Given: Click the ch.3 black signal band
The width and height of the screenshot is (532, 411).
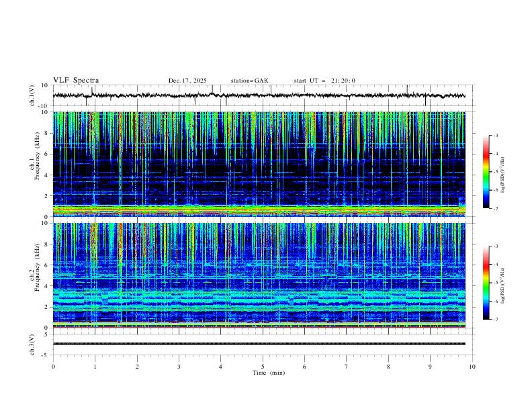Looking at the screenshot, I should (259, 344).
